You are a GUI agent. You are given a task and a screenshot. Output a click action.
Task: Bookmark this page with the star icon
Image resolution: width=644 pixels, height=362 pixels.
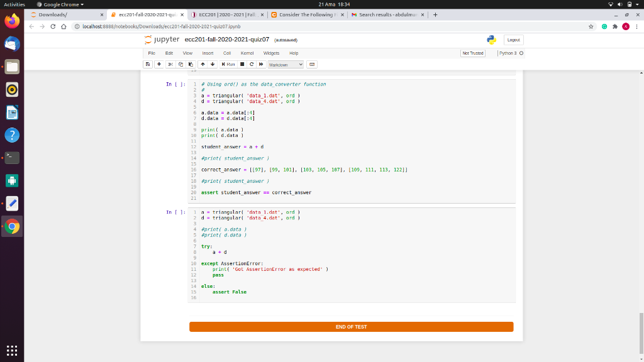[x=591, y=26]
